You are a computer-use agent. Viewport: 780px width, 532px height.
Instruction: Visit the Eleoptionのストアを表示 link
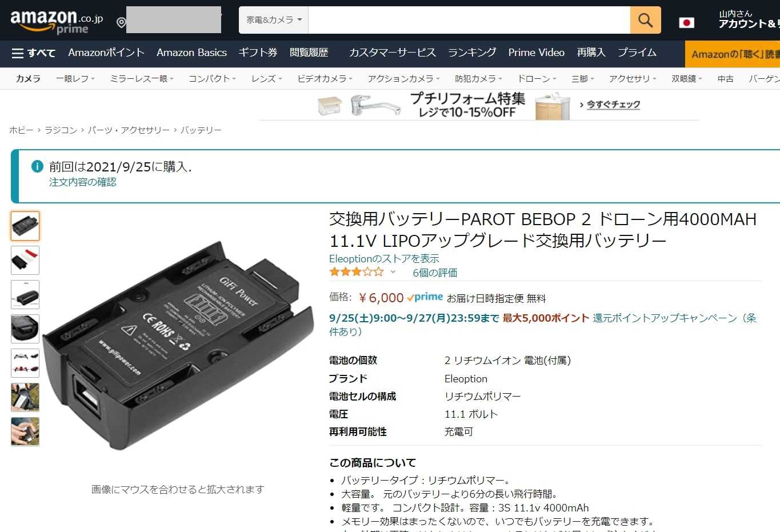384,258
